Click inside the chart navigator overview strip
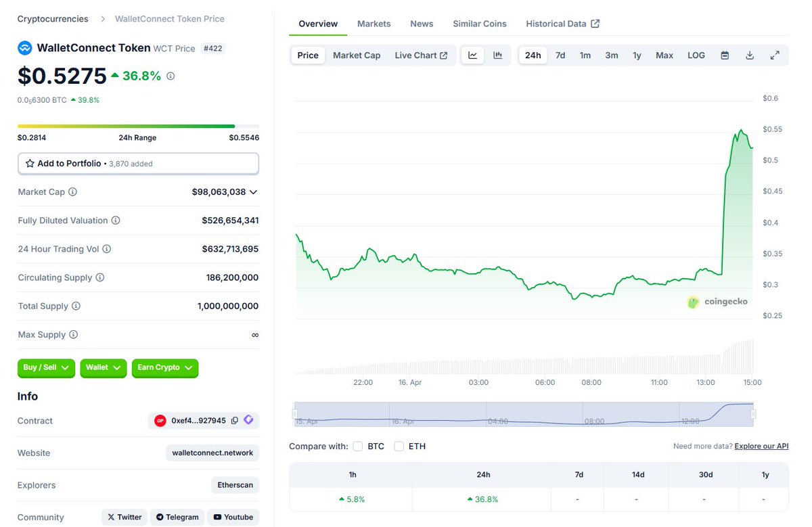The height and width of the screenshot is (527, 812). point(524,414)
